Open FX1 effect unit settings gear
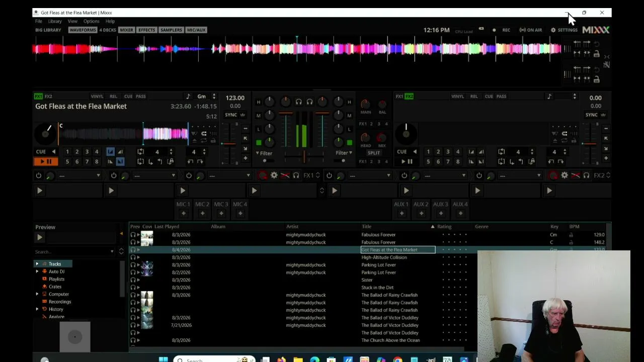Image resolution: width=644 pixels, height=362 pixels. [x=274, y=175]
